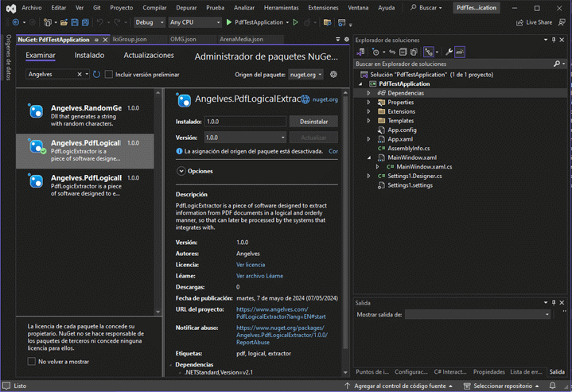Screen dimensions: 572x392
Task: Open the Debug configuration dropdown
Action: [150, 22]
